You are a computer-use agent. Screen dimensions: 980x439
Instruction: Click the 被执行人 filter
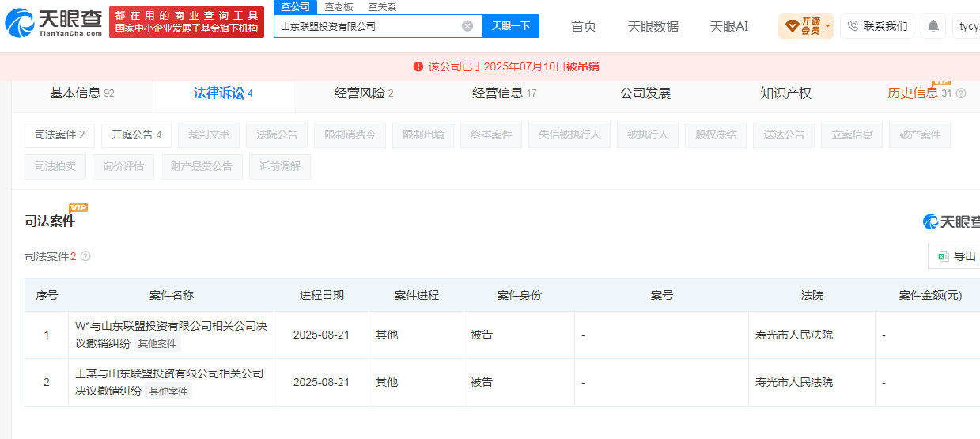[648, 135]
